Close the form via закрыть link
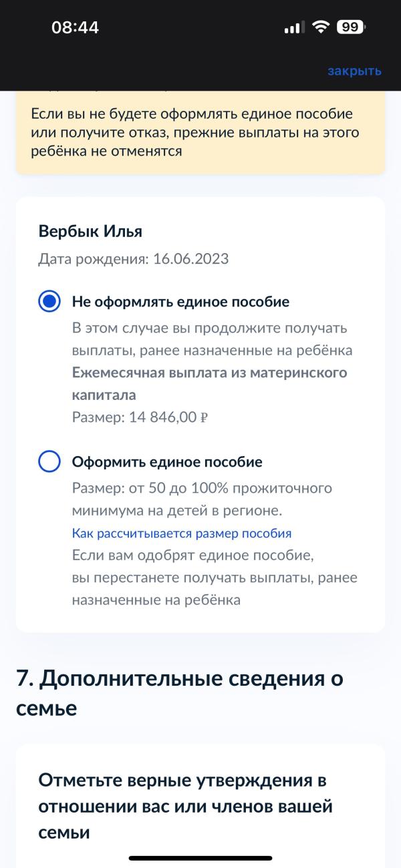This screenshot has width=401, height=868. pyautogui.click(x=354, y=71)
